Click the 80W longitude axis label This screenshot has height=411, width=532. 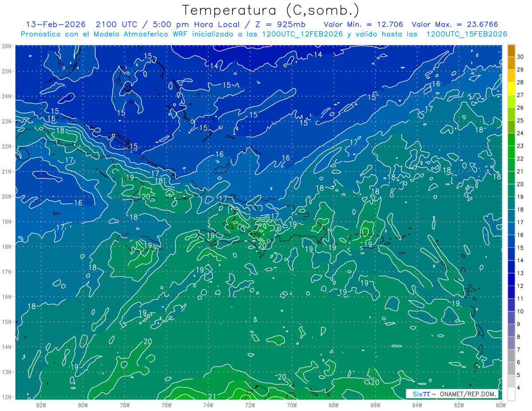coord(83,405)
